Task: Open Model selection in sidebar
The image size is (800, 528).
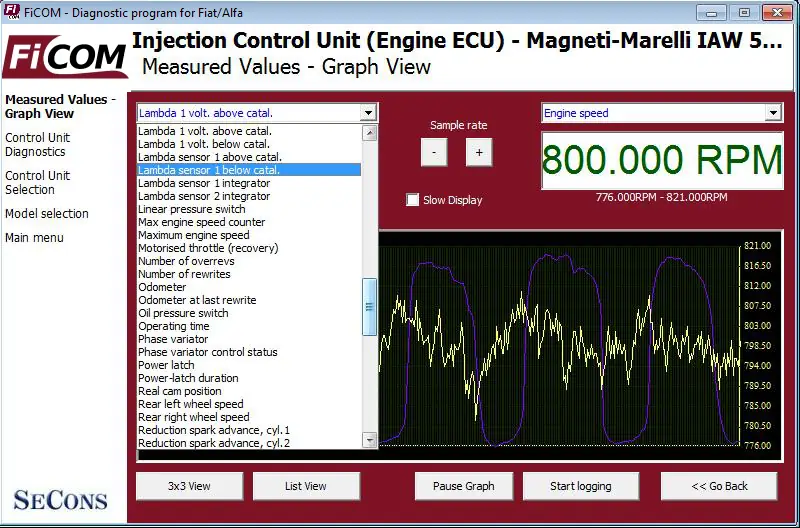Action: tap(46, 214)
